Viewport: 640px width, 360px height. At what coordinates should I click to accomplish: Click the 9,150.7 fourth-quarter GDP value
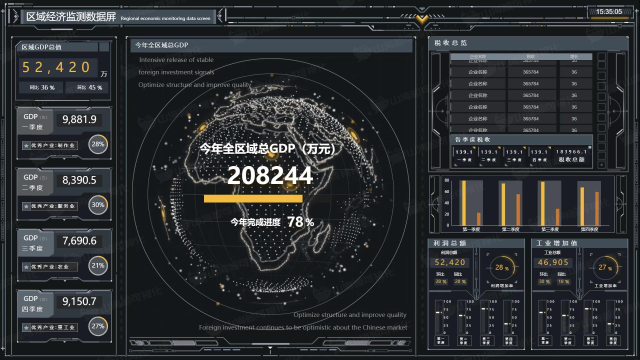(80, 301)
